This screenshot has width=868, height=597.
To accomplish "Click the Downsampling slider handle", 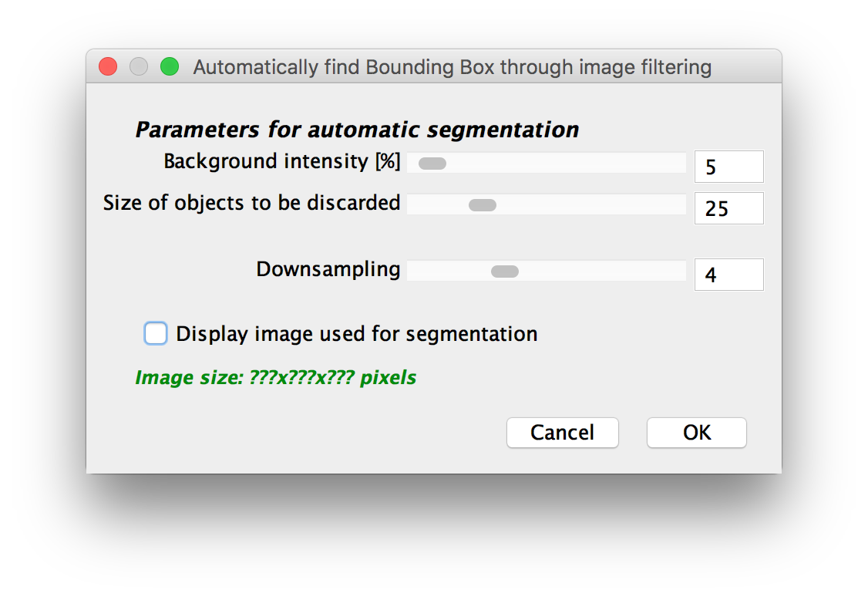I will (x=505, y=272).
